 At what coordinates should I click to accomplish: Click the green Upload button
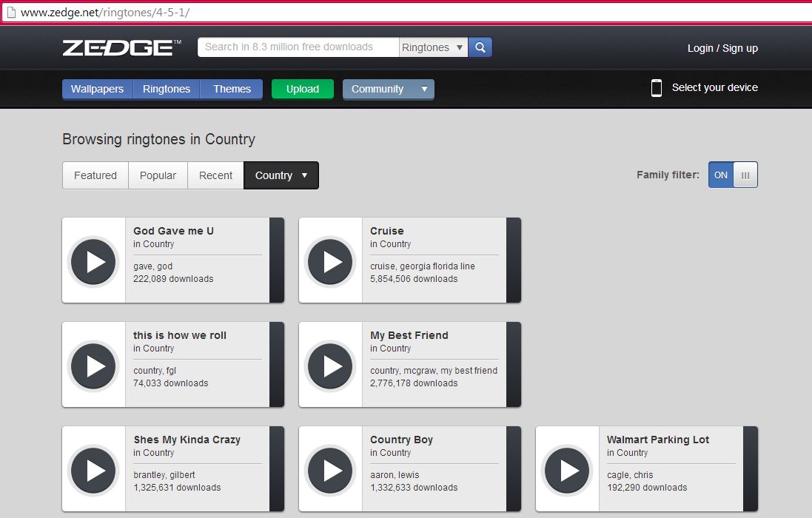click(303, 89)
